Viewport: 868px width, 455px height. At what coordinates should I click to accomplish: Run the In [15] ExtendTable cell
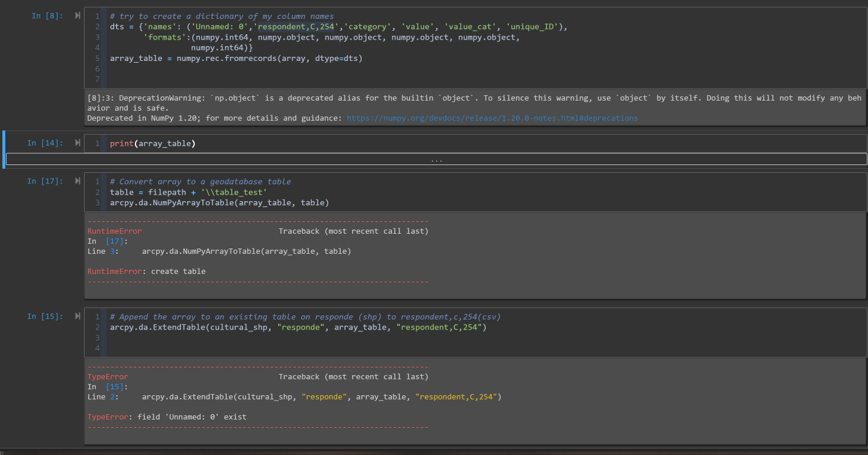tap(78, 317)
